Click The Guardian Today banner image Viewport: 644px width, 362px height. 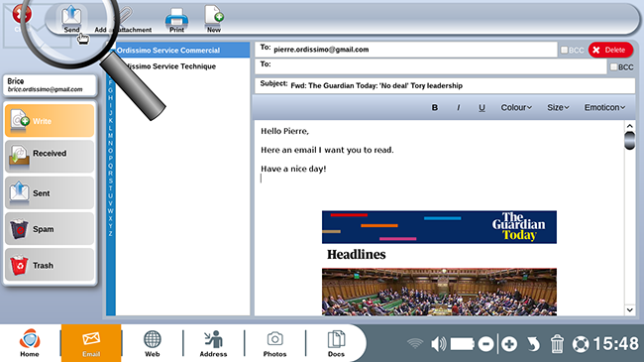pyautogui.click(x=439, y=227)
